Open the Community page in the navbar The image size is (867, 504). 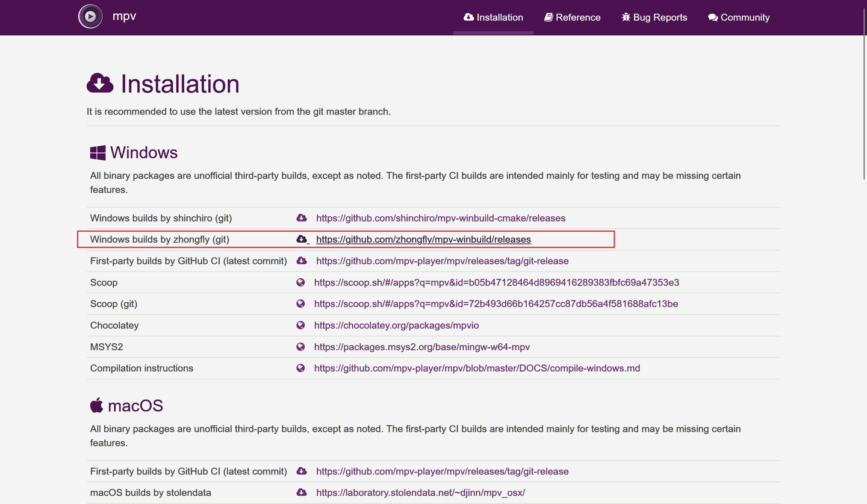point(739,17)
